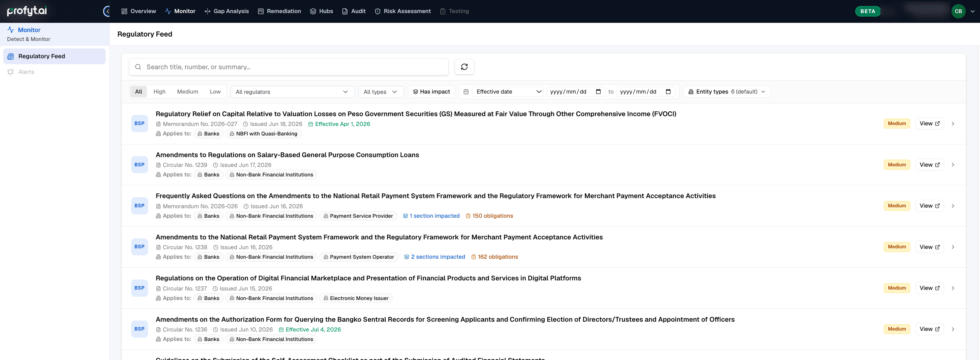The height and width of the screenshot is (360, 980).
Task: Select the All severity filter
Action: coord(139,91)
